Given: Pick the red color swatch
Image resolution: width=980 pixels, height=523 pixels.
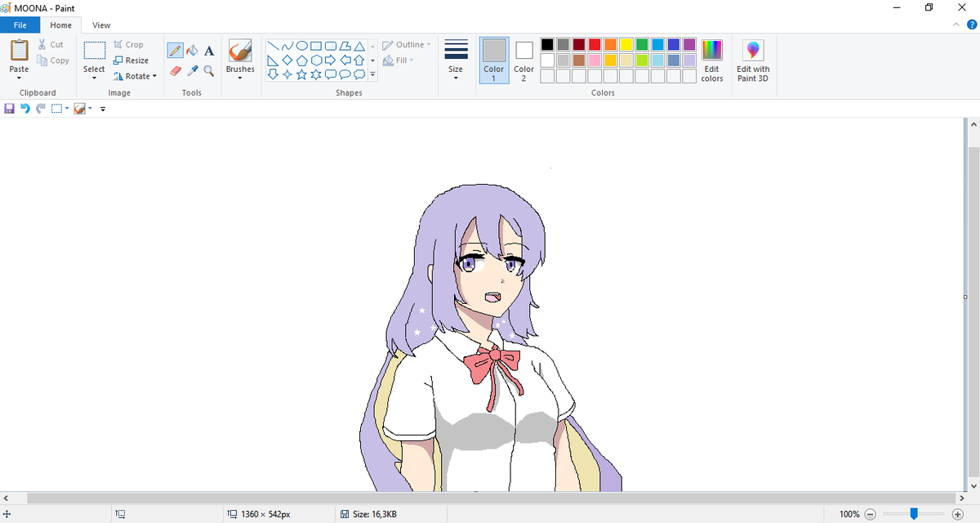Looking at the screenshot, I should [x=595, y=44].
